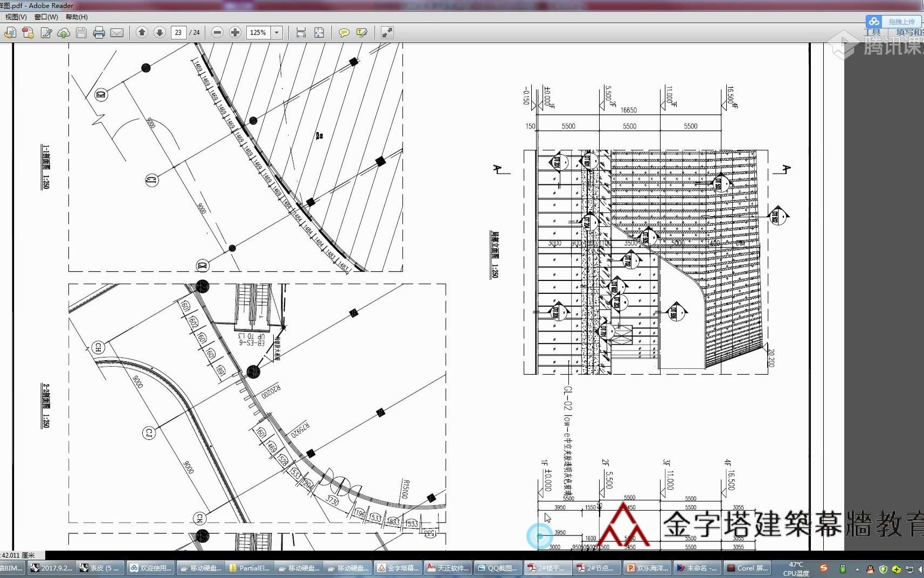
Task: Open the 工具 pane tab
Action: (x=872, y=33)
